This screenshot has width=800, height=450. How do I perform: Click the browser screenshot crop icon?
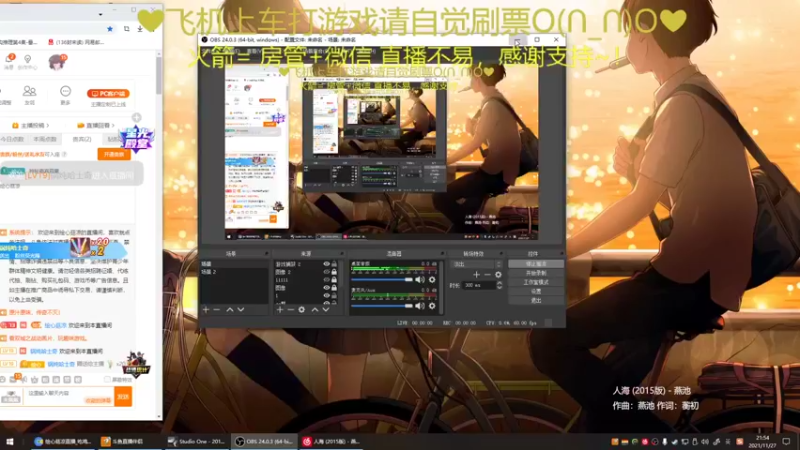tap(127, 29)
